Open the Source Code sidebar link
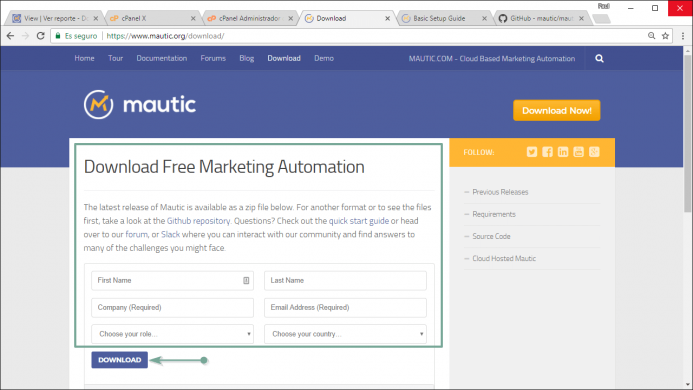Viewport: 693px width, 390px height. point(491,236)
